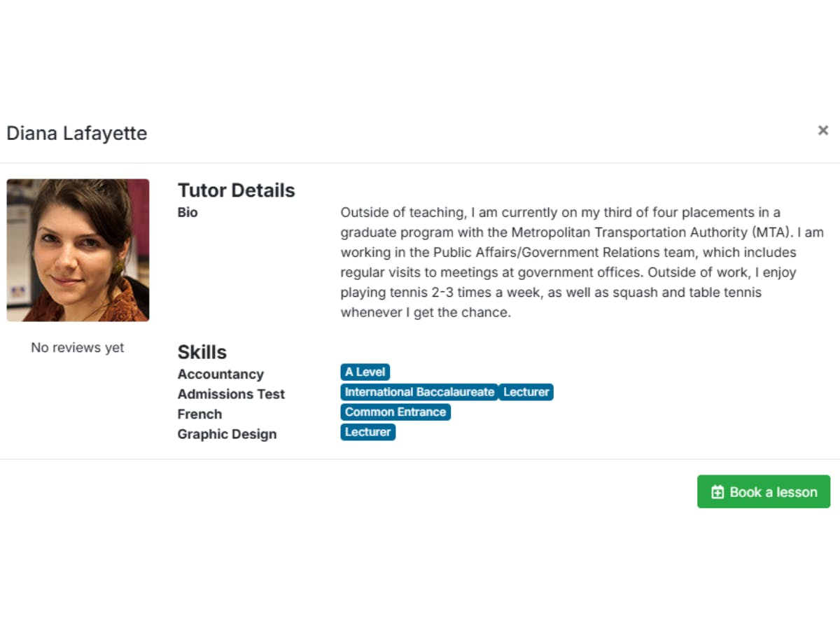Click the Book a lesson button
The height and width of the screenshot is (630, 840).
click(x=763, y=492)
